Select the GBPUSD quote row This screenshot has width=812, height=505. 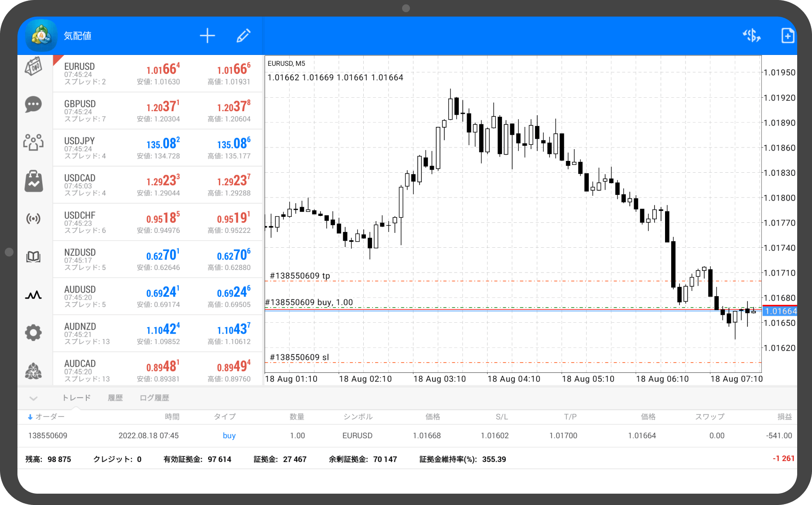point(157,111)
